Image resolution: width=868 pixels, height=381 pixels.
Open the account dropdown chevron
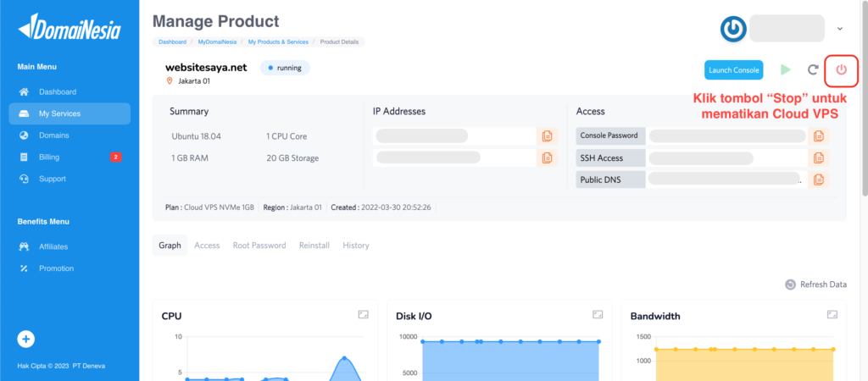[x=840, y=28]
